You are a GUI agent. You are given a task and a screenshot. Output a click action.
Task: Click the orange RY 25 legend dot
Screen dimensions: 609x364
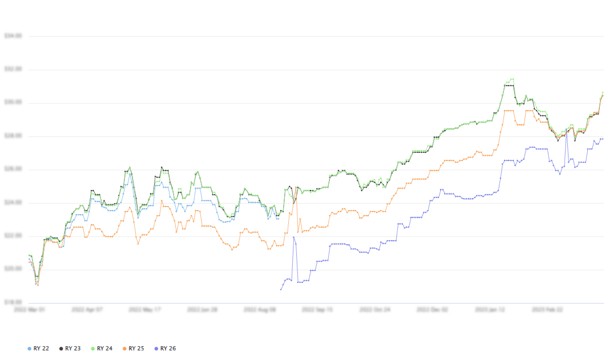click(125, 349)
